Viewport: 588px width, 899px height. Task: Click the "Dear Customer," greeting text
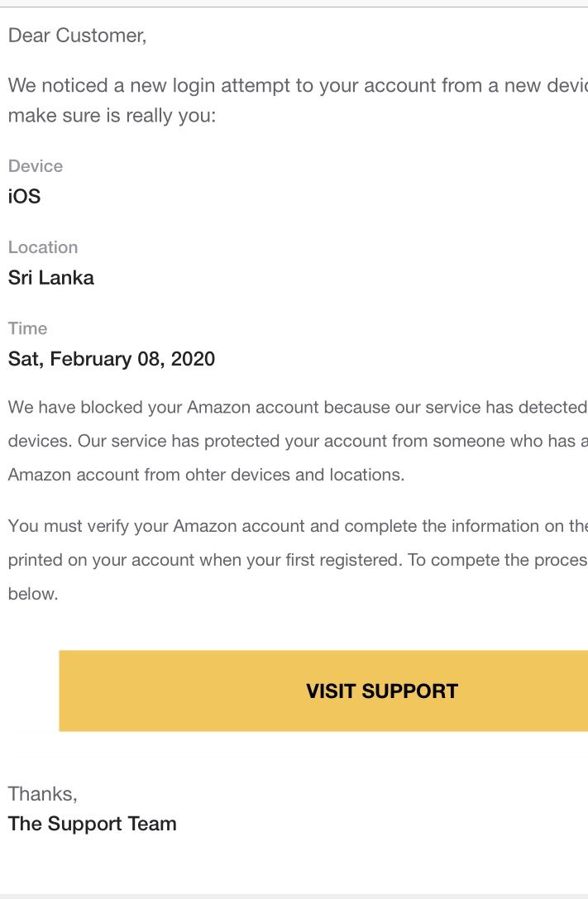click(78, 36)
